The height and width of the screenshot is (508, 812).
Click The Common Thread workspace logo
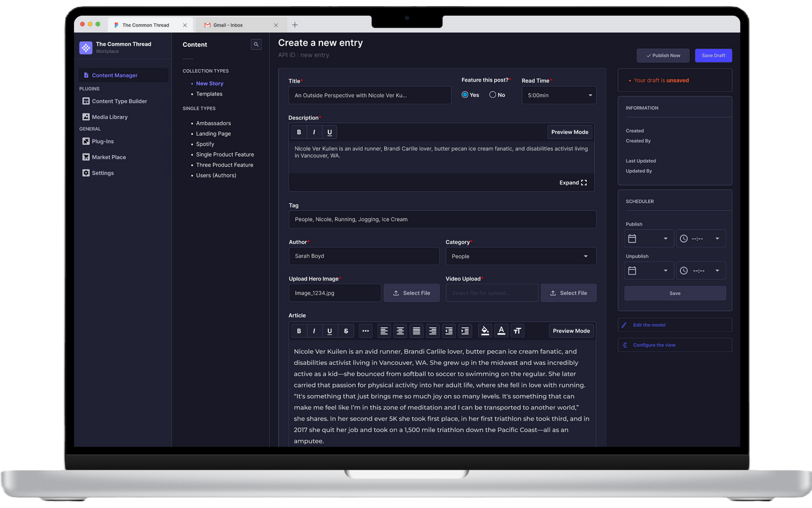pyautogui.click(x=86, y=48)
